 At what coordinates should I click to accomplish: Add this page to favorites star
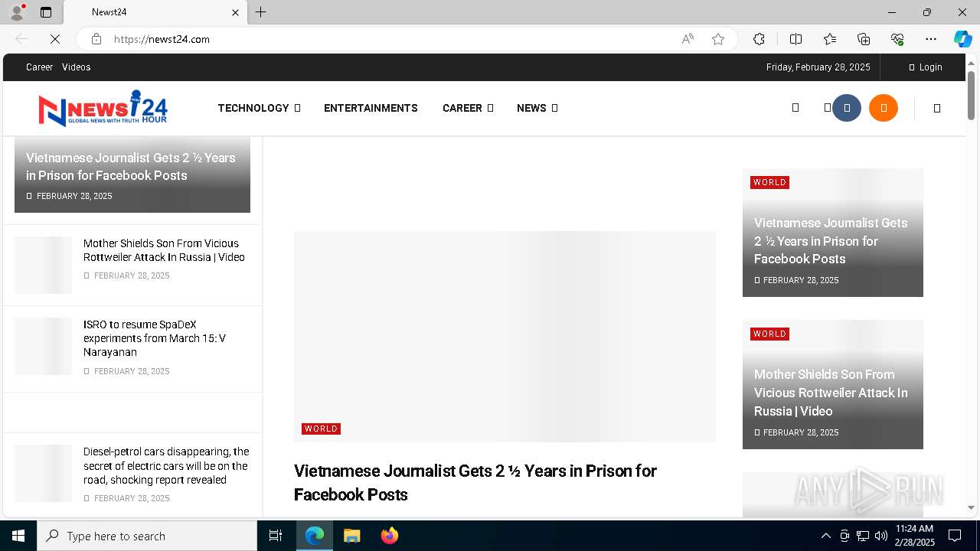pos(718,39)
